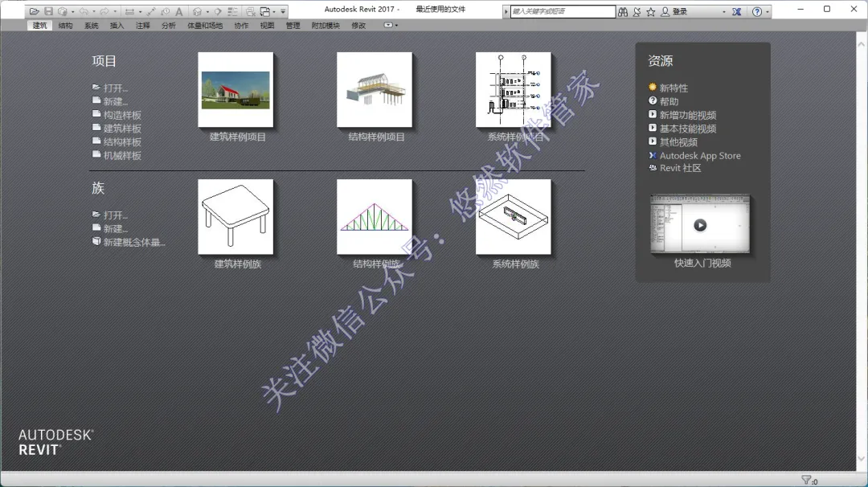868x487 pixels.
Task: Expand the Redo history dropdown arrow
Action: click(115, 11)
